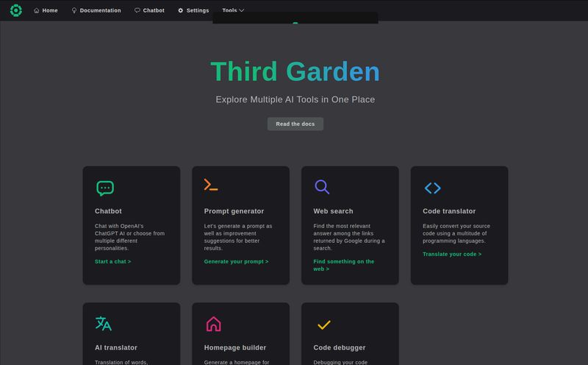
Task: Click the Find the most relevant answer description
Action: point(349,237)
